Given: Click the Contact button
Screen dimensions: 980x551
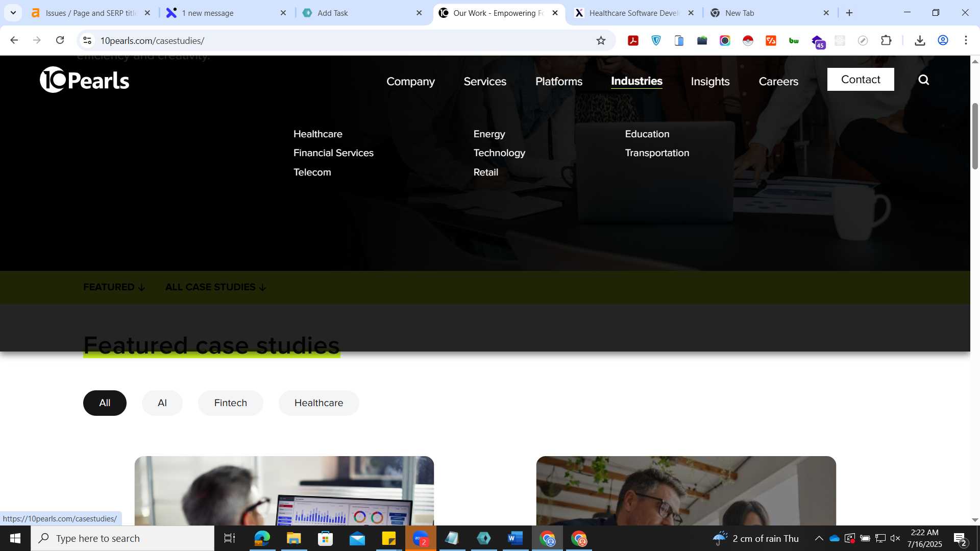Looking at the screenshot, I should click(x=861, y=80).
